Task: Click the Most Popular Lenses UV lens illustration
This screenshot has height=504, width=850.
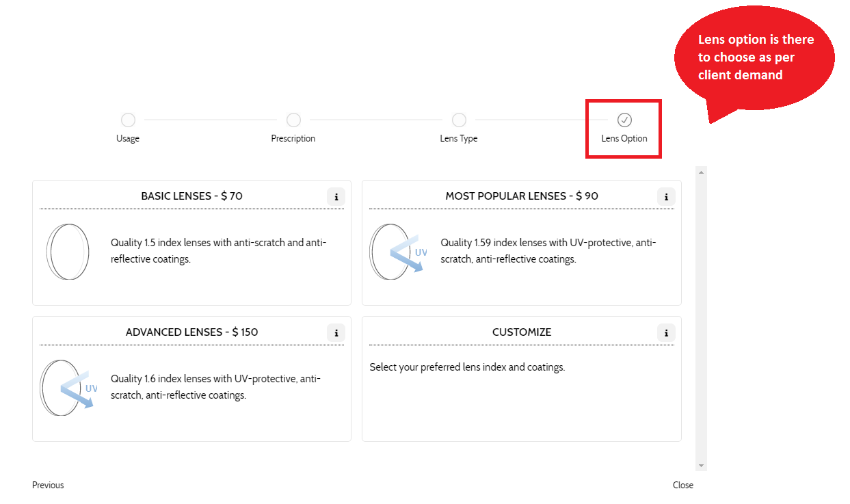Action: tap(398, 251)
